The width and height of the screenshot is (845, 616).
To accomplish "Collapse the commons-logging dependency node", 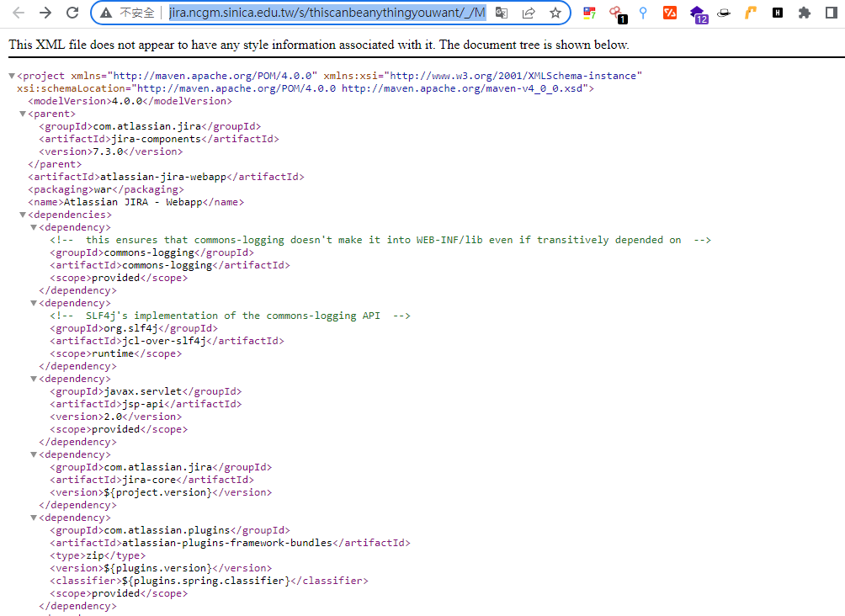I will click(x=34, y=227).
